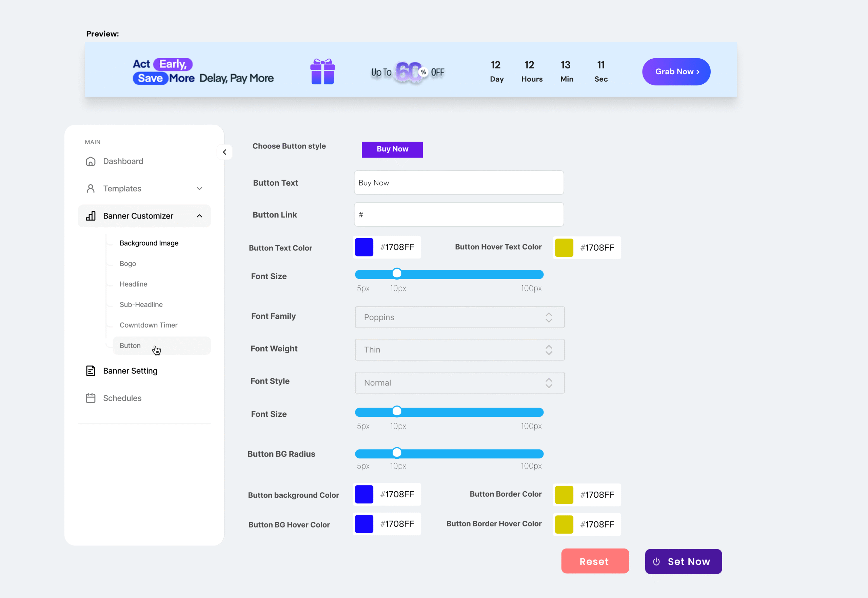Screen dimensions: 868x598
Task: Open the Font Family dropdown
Action: click(x=459, y=317)
